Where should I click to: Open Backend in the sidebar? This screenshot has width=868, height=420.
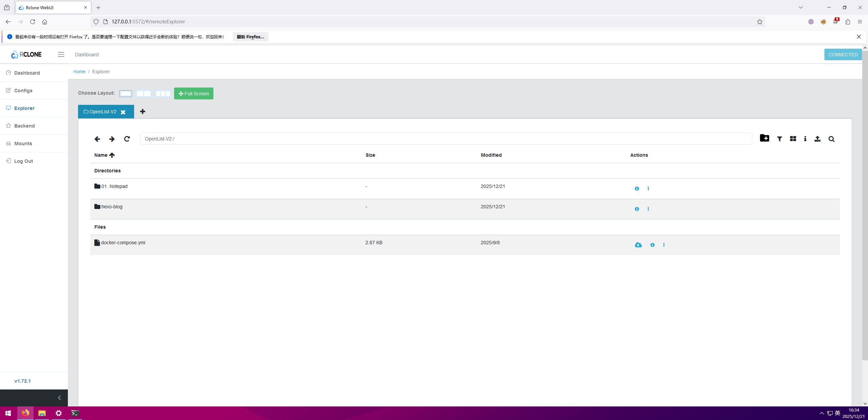34,126
